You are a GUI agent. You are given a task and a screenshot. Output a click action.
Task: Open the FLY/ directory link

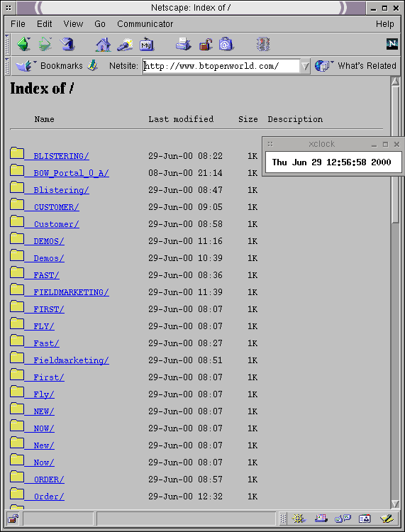[44, 326]
